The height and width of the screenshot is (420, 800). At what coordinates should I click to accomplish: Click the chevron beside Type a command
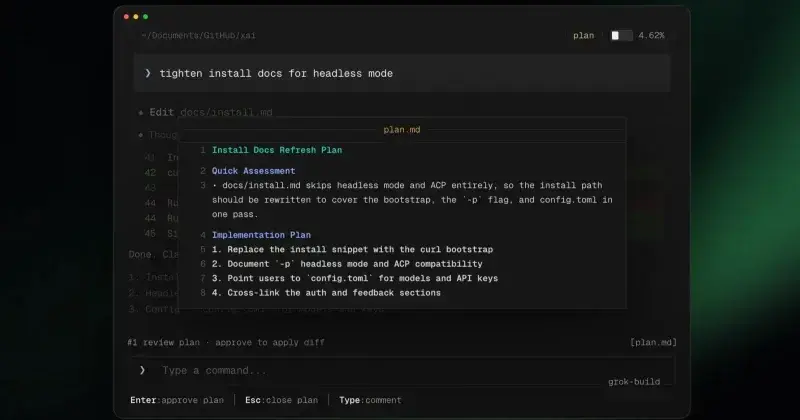[x=142, y=370]
